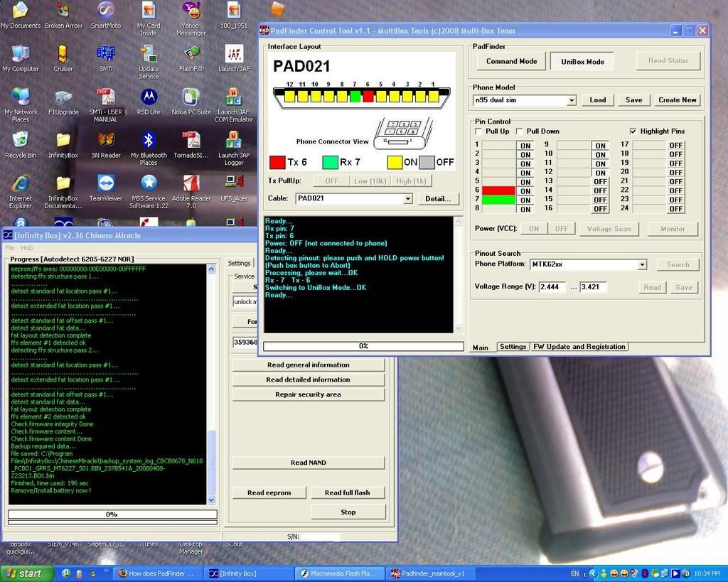
Task: Click Read general information
Action: coord(309,365)
